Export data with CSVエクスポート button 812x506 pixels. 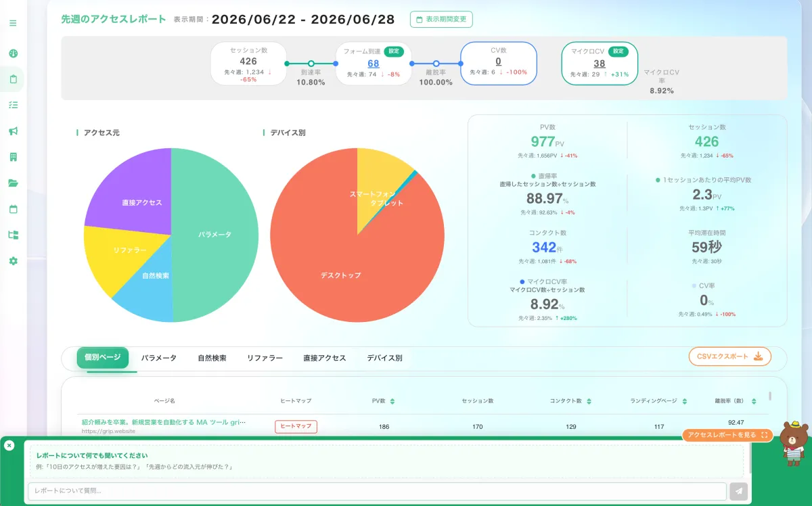(x=730, y=356)
